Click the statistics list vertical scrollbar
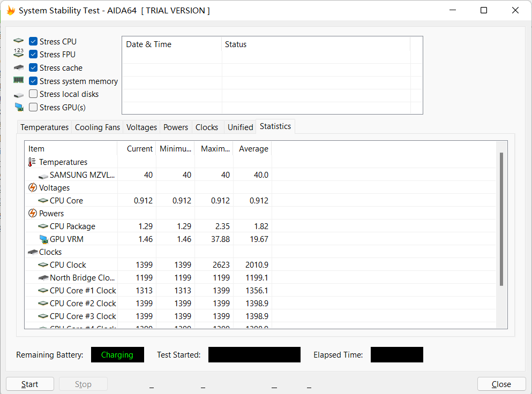Screen dimensions: 532x394 (501, 219)
